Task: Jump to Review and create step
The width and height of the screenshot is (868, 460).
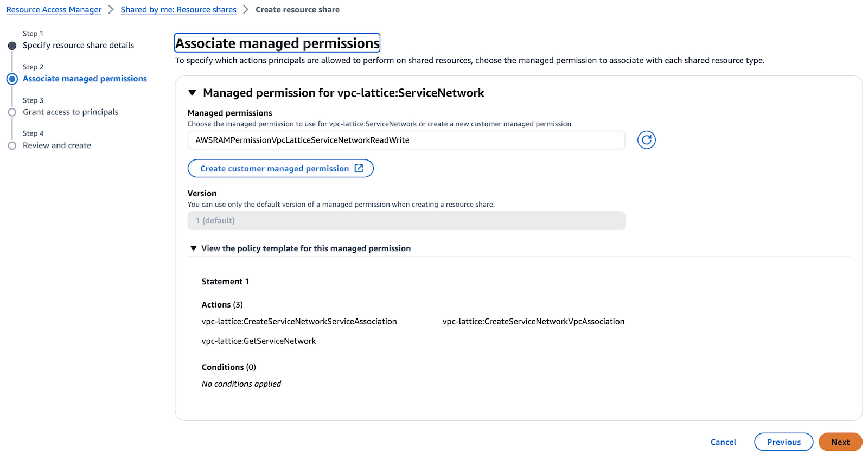Action: tap(57, 145)
